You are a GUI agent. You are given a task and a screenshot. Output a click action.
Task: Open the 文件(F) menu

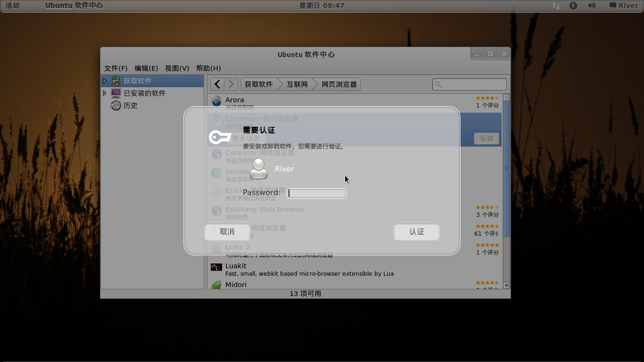coord(116,68)
